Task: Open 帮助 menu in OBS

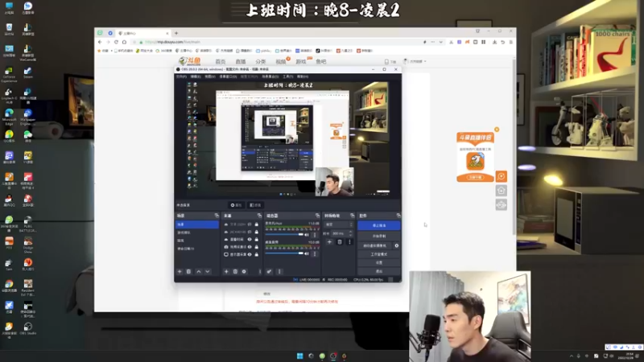Action: click(303, 76)
